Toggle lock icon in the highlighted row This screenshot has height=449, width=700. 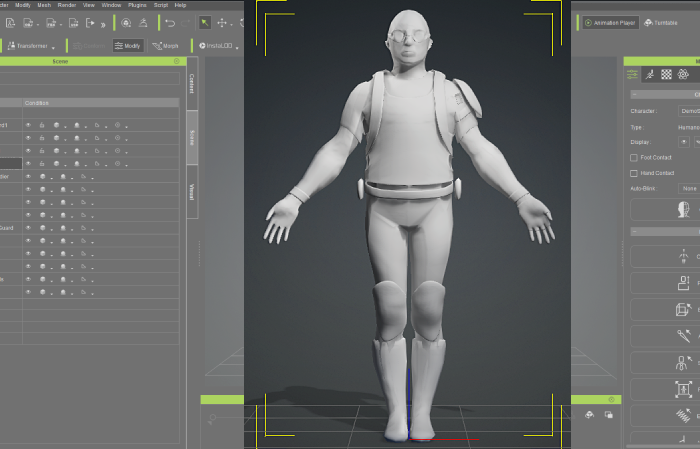(x=42, y=164)
